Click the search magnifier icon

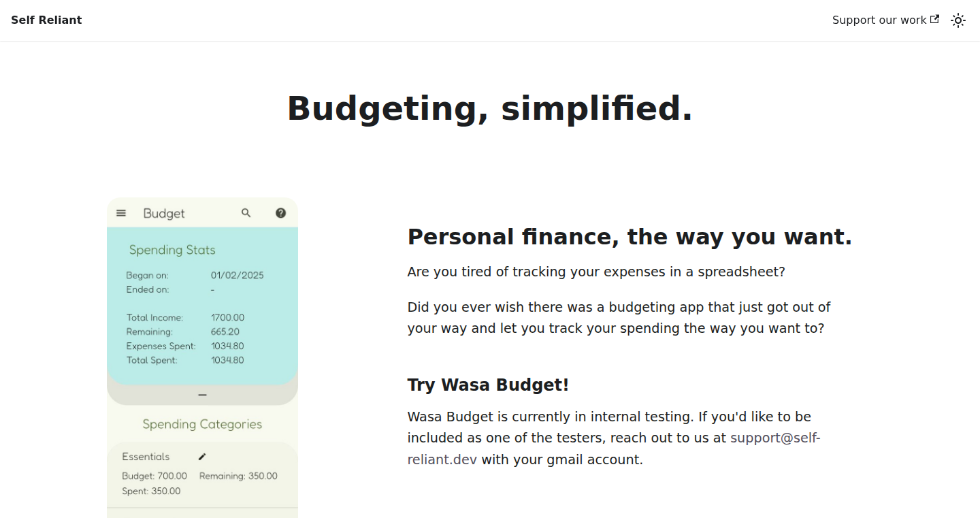[x=246, y=213]
